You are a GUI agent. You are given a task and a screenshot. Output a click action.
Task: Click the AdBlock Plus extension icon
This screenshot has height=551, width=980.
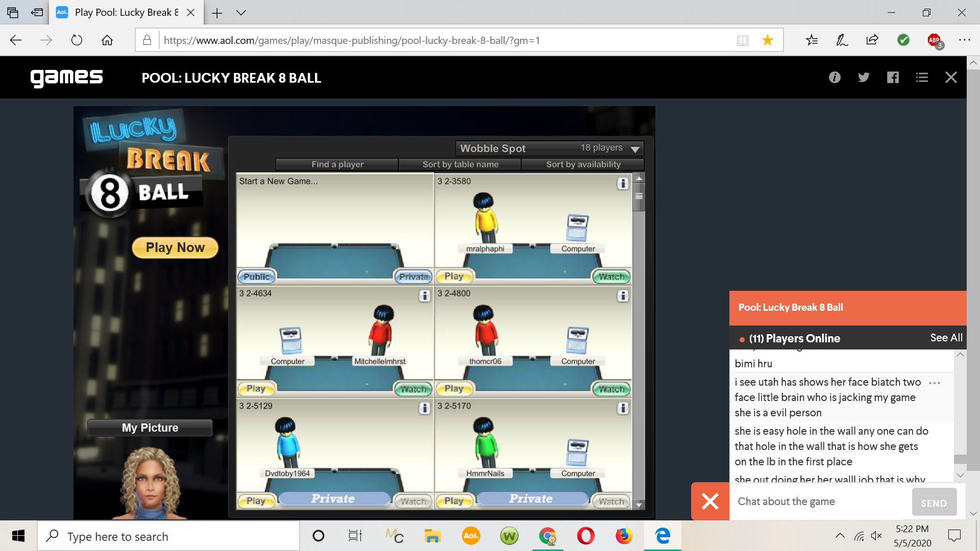point(934,40)
